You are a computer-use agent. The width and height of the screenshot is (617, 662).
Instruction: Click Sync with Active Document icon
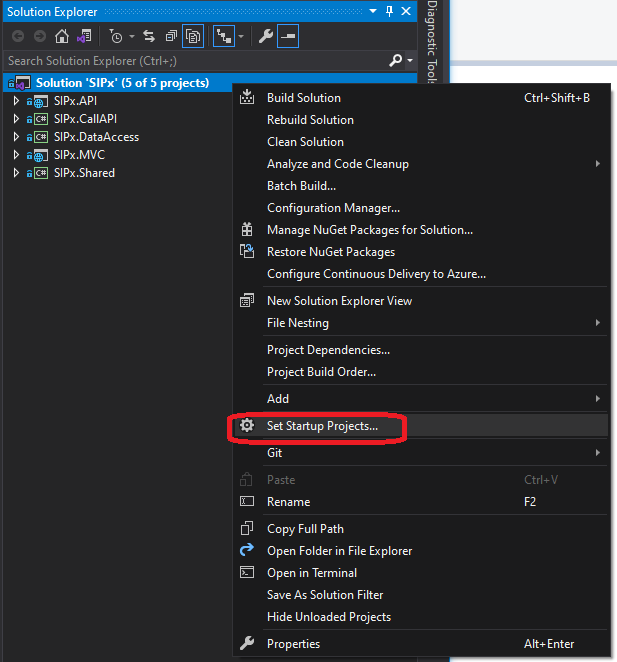149,36
